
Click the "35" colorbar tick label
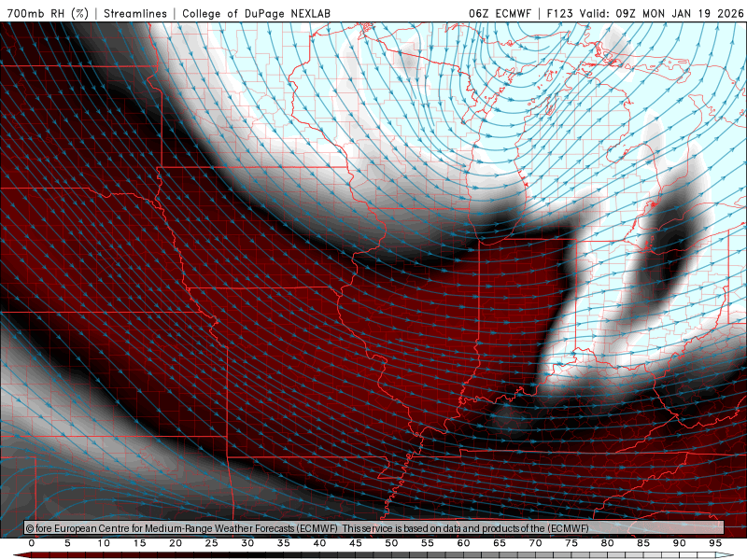[284, 543]
